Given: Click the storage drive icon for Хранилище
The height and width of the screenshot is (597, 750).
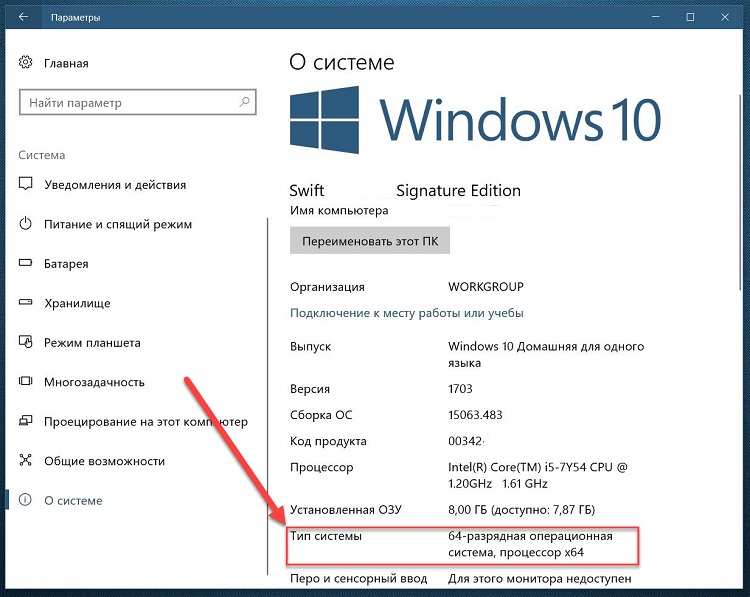Looking at the screenshot, I should click(x=25, y=302).
